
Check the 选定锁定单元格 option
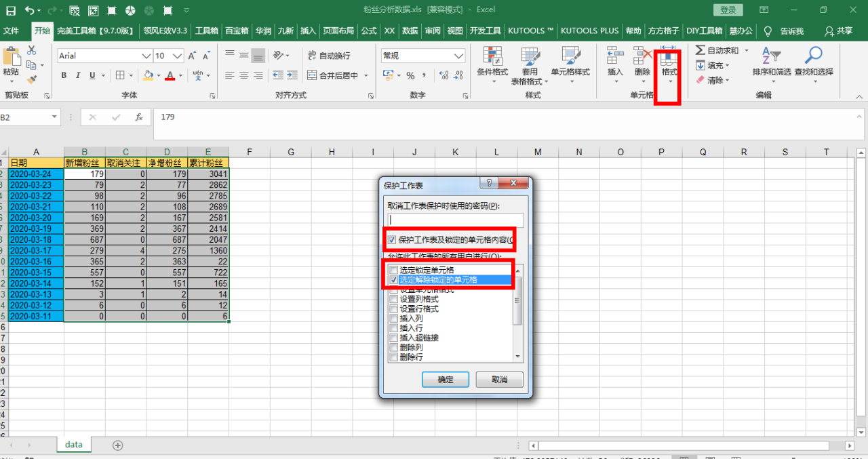point(394,270)
